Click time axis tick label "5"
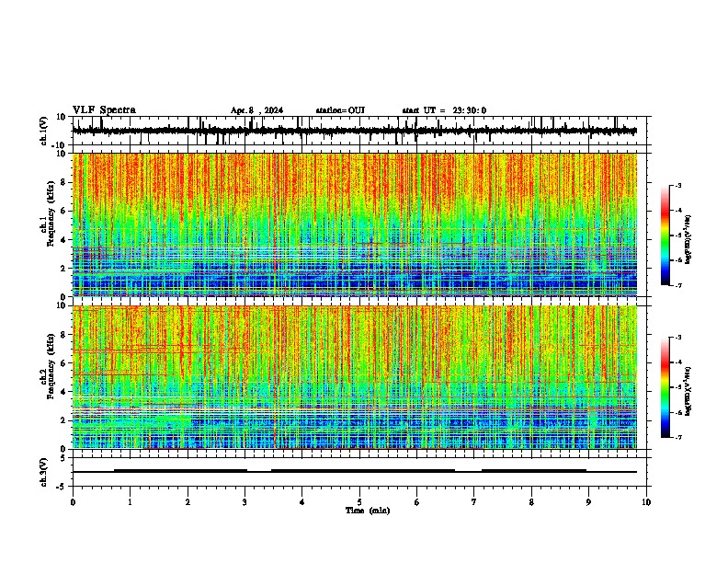 tap(359, 502)
